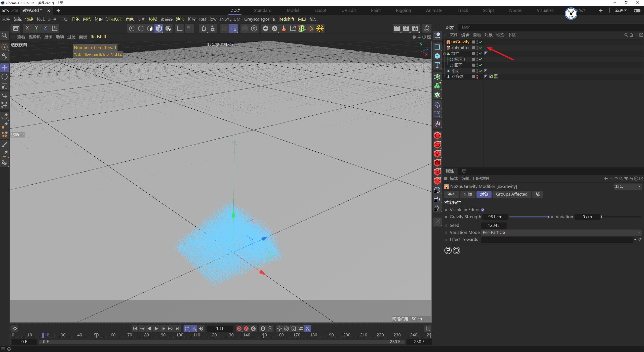This screenshot has height=352, width=644.
Task: Select the Move tool in the left toolbar
Action: [x=5, y=67]
